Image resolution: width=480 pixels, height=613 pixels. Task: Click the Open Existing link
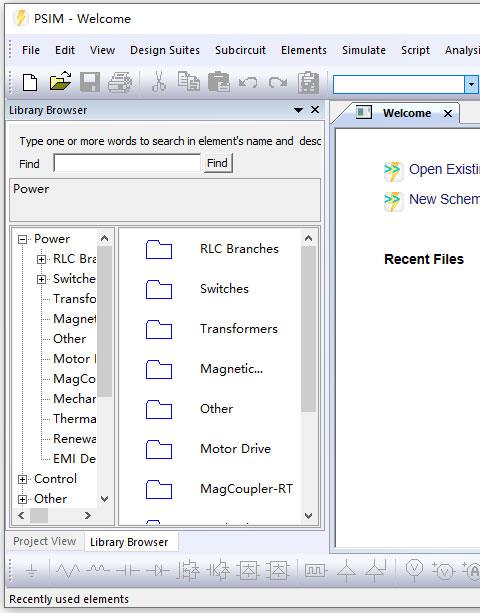pyautogui.click(x=444, y=169)
